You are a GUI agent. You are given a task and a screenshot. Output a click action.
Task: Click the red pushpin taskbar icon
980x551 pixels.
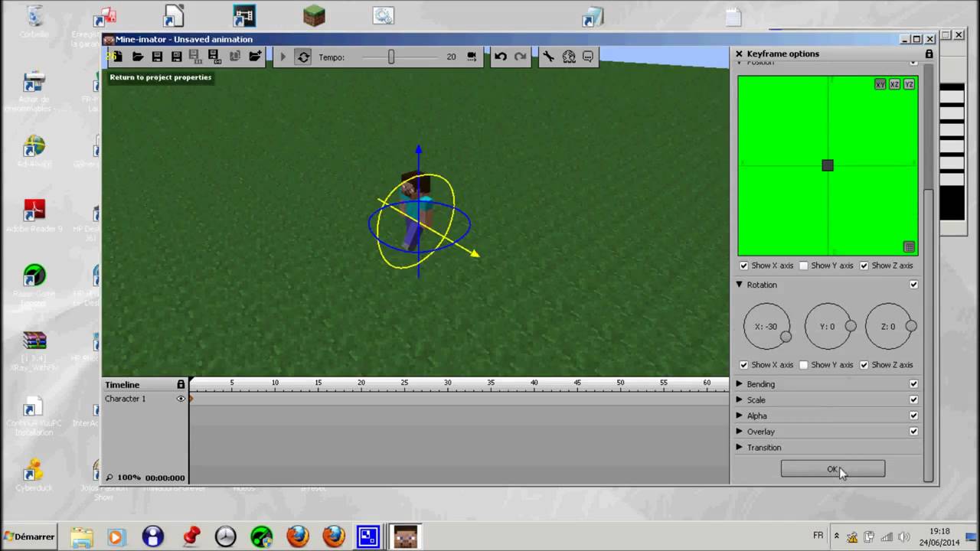(191, 536)
